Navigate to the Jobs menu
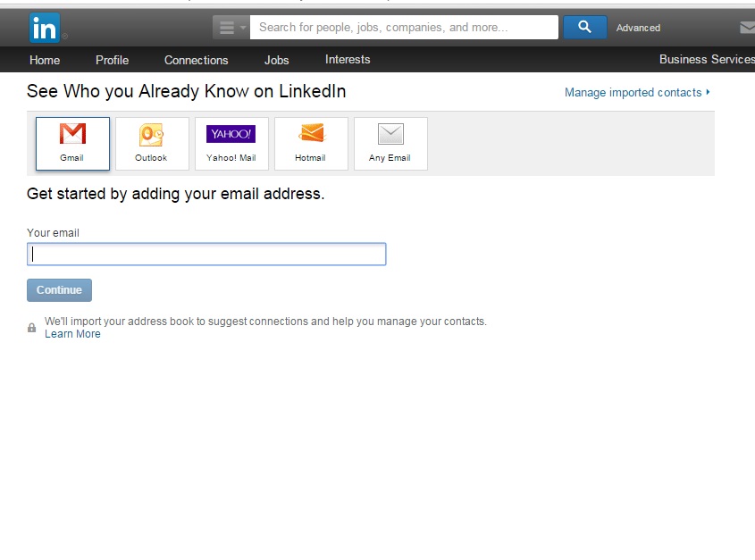 coord(277,60)
